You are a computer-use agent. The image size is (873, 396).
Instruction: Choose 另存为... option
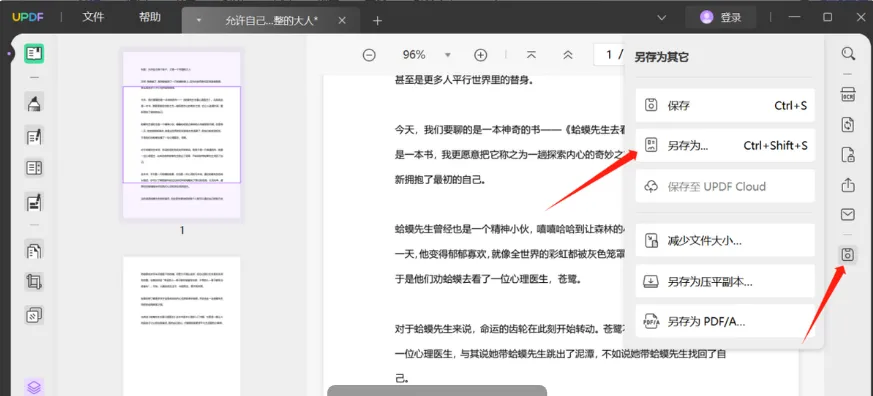(725, 145)
